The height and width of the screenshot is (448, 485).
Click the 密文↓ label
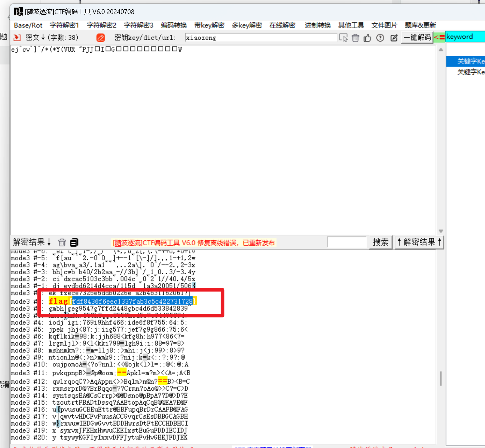(35, 38)
